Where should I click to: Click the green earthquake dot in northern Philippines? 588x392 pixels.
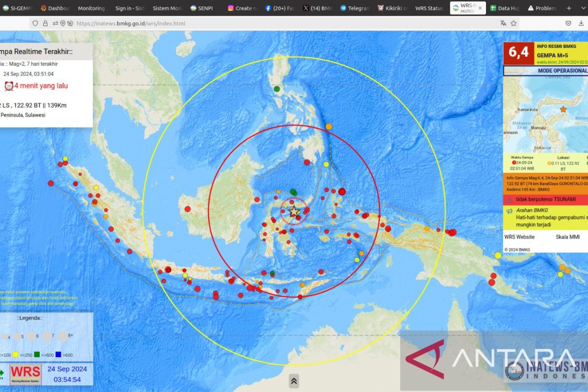[x=277, y=89]
